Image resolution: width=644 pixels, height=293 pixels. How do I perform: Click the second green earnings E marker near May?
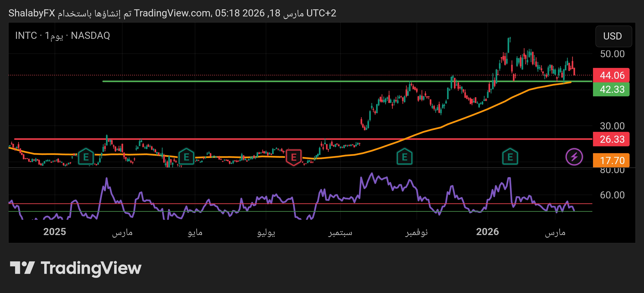186,157
